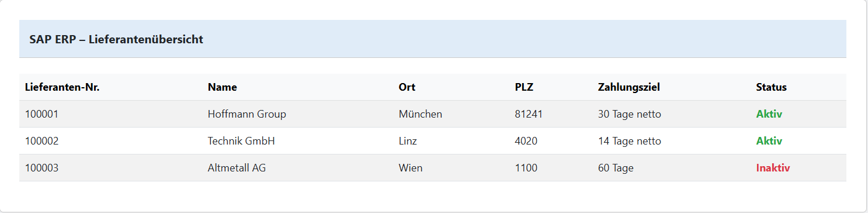Select the Zahlungsziel column header

[629, 87]
